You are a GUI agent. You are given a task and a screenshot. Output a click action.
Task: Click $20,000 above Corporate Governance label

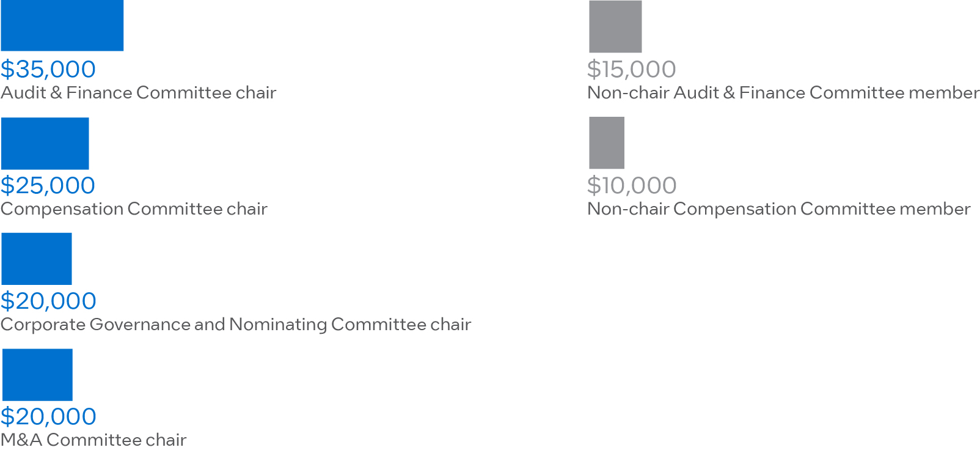point(48,301)
